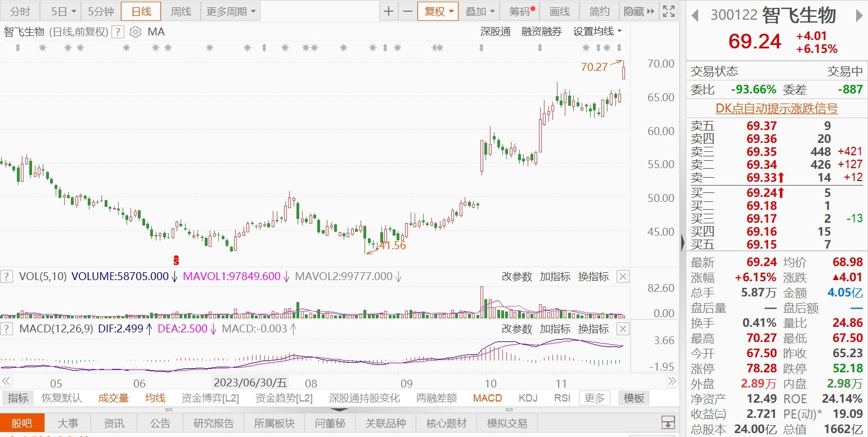Open the 设置均线 dropdown
This screenshot has height=437, width=868.
(597, 31)
